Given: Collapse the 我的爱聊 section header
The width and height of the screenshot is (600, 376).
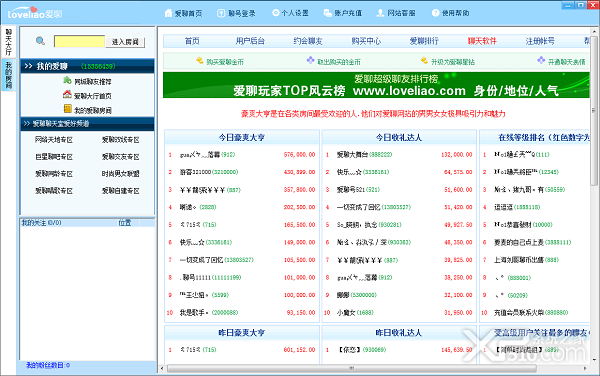Looking at the screenshot, I should pos(88,66).
